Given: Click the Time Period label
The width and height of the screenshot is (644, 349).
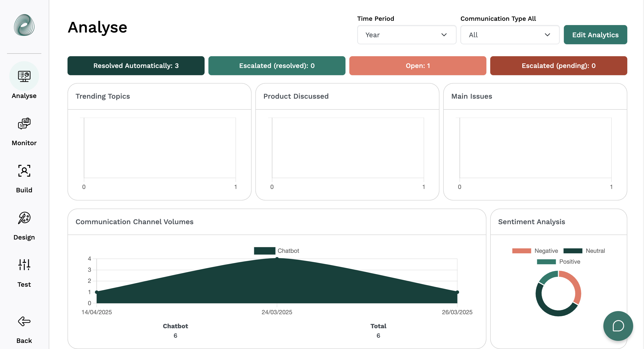Looking at the screenshot, I should tap(376, 19).
